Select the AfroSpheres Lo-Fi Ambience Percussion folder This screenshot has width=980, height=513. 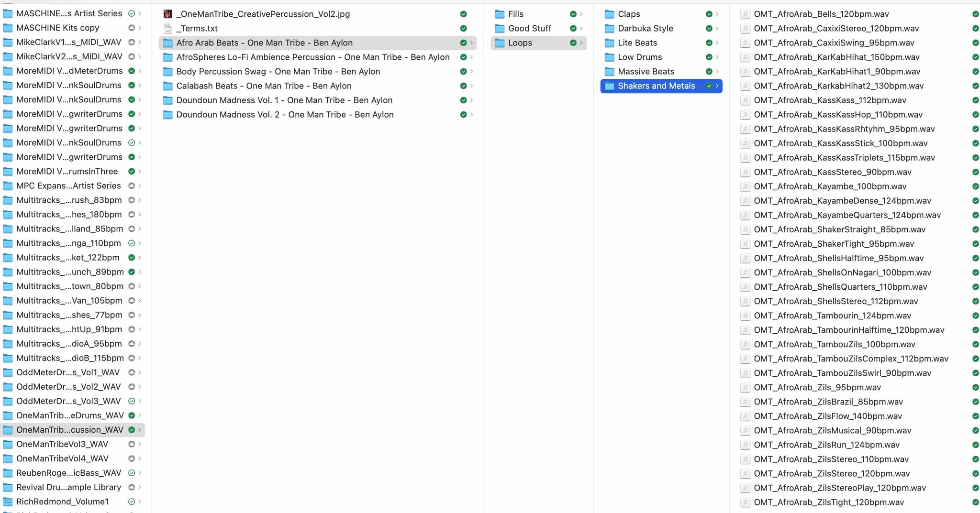pos(312,57)
